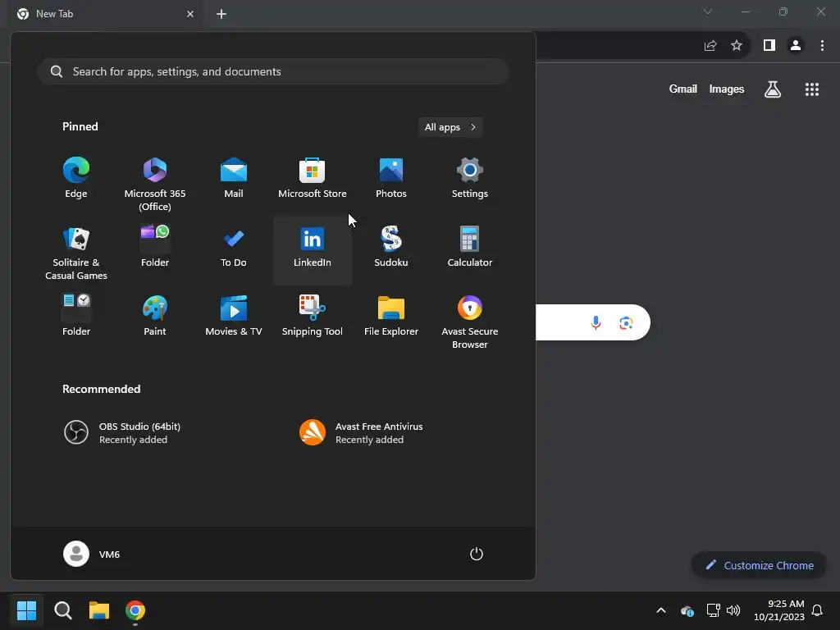Start the Sudoku game
Screen dimensions: 840x630
click(x=391, y=248)
